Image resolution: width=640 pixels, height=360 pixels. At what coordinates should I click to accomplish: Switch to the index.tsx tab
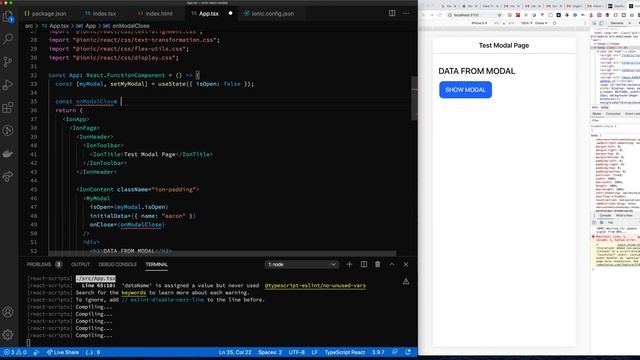click(100, 13)
